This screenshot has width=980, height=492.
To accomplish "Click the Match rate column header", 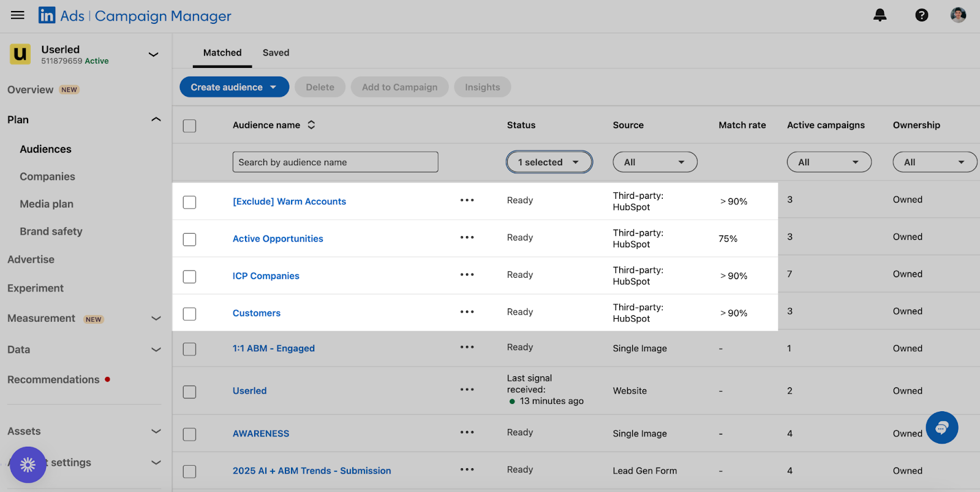I will 742,125.
